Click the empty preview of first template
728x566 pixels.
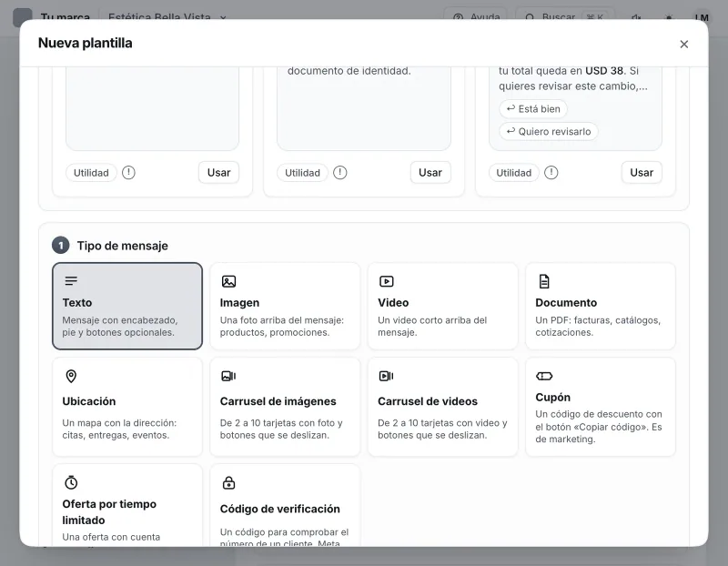pyautogui.click(x=152, y=108)
